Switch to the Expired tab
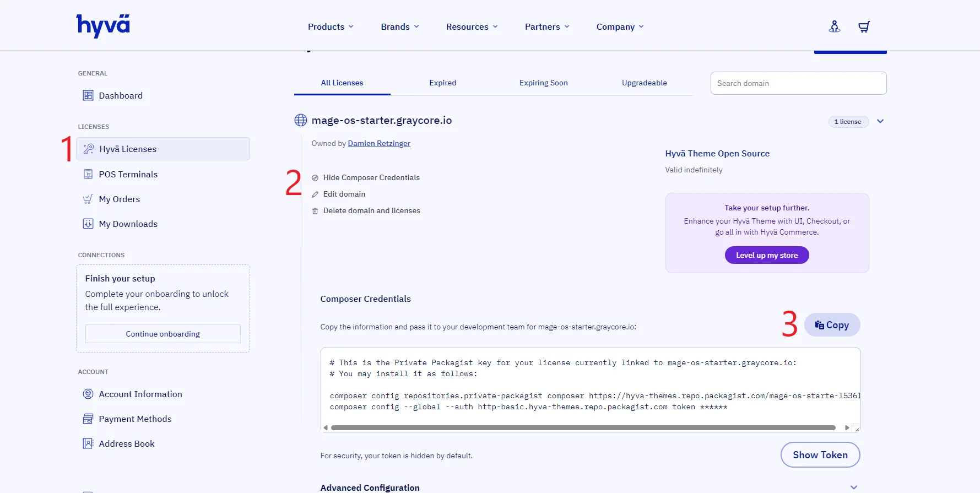The image size is (980, 493). (443, 83)
